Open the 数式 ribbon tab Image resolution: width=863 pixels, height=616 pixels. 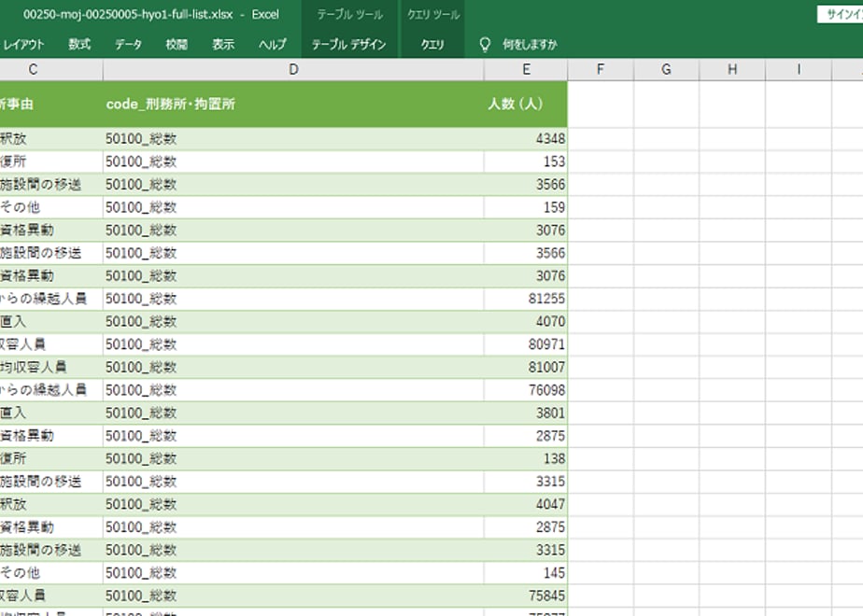pos(79,45)
